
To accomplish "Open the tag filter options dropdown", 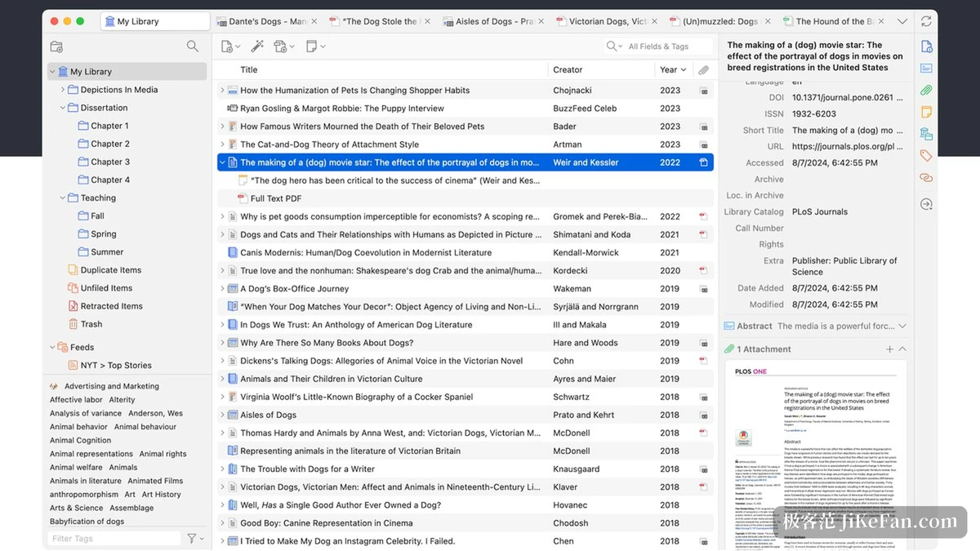I will (195, 538).
